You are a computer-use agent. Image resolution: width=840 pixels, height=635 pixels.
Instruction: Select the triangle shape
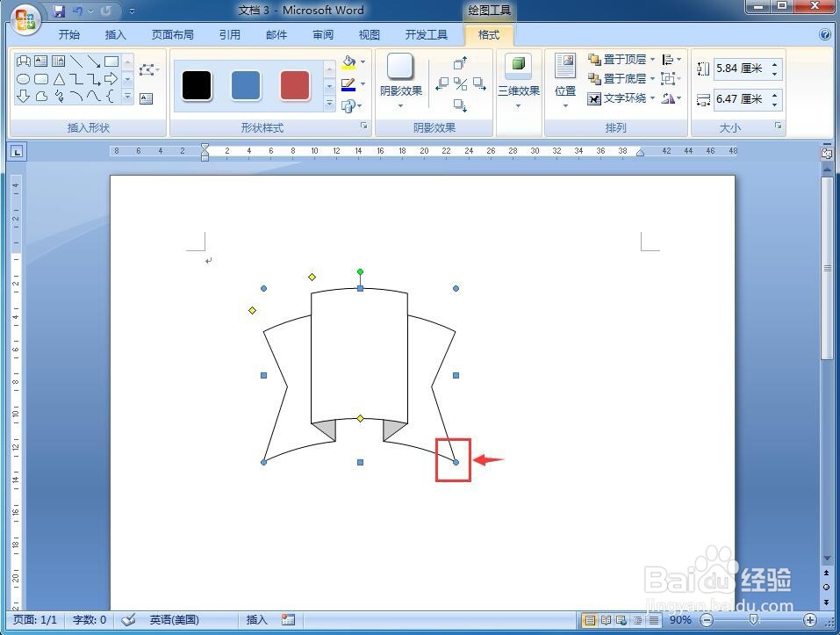pyautogui.click(x=59, y=79)
